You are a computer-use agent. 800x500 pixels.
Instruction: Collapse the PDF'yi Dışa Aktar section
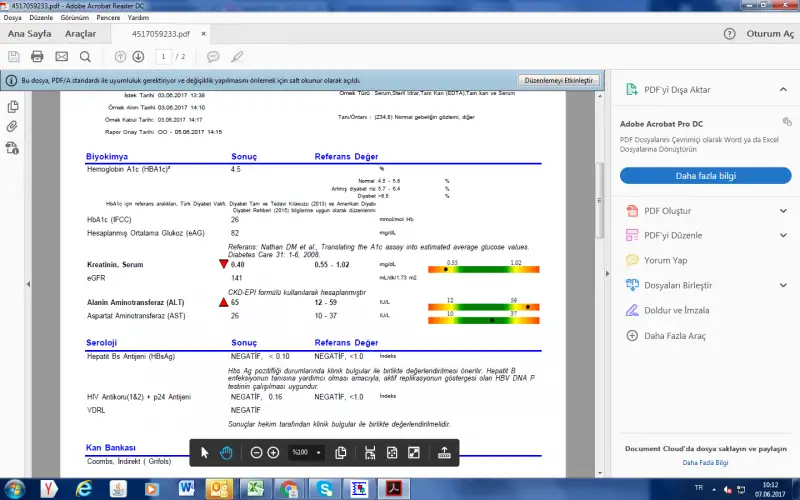[783, 89]
